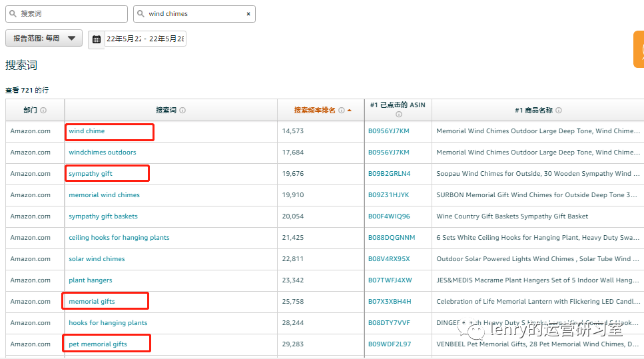
Task: Click the 查看 721 的行 row count text
Action: pyautogui.click(x=27, y=91)
